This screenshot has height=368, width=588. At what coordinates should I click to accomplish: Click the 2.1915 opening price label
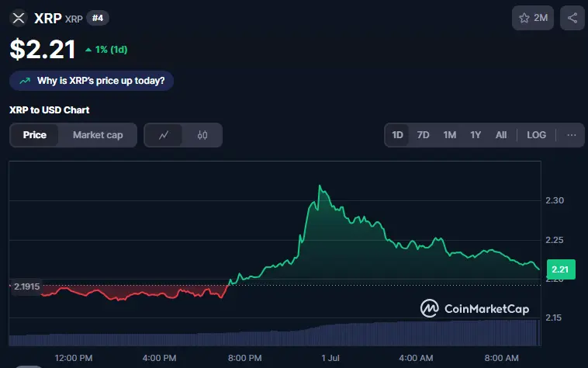coord(26,286)
